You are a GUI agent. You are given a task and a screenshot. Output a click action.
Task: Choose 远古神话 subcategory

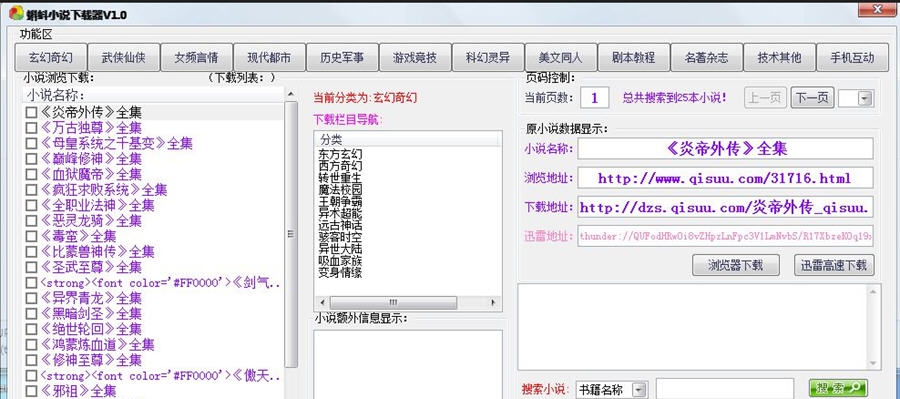point(340,226)
